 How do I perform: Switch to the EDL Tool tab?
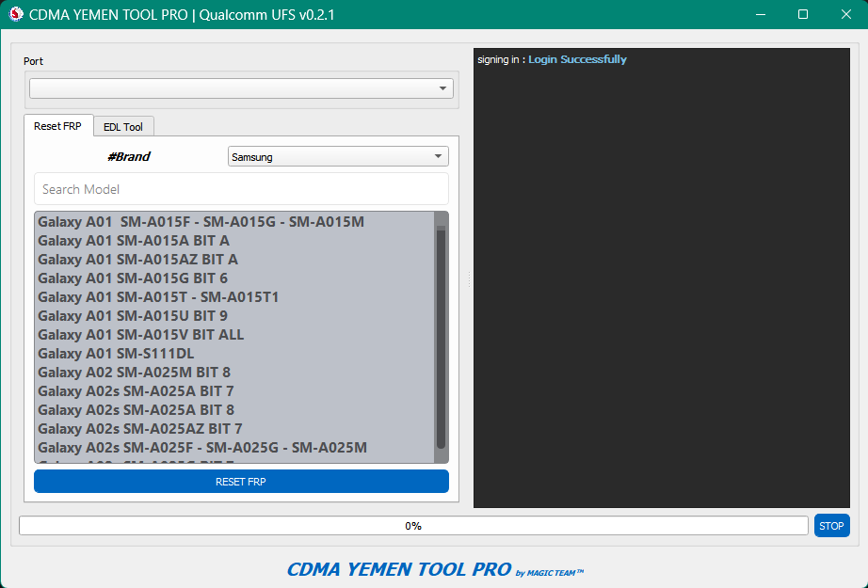point(123,126)
